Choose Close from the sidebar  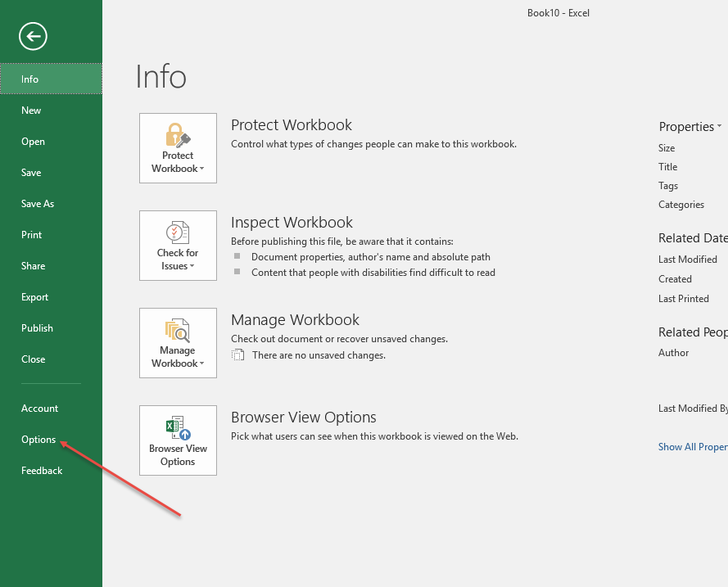(x=51, y=359)
